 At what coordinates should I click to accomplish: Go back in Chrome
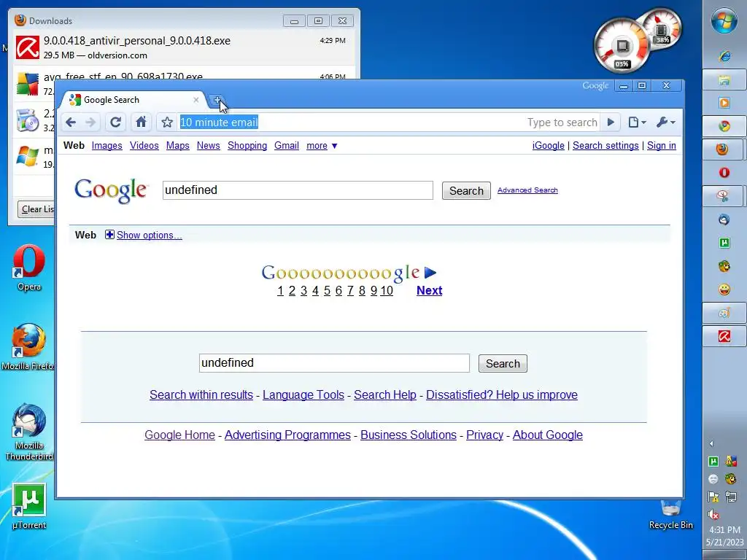tap(71, 122)
